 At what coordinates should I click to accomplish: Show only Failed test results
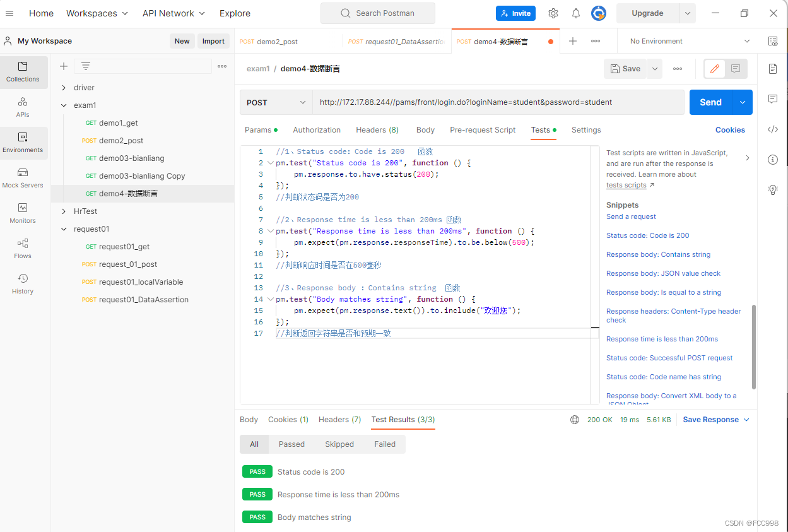(x=385, y=444)
